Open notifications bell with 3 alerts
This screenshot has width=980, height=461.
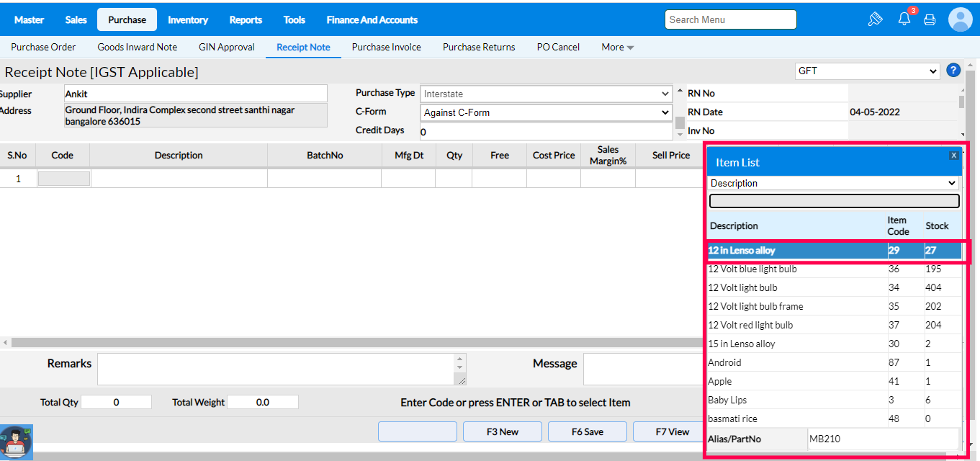point(905,19)
